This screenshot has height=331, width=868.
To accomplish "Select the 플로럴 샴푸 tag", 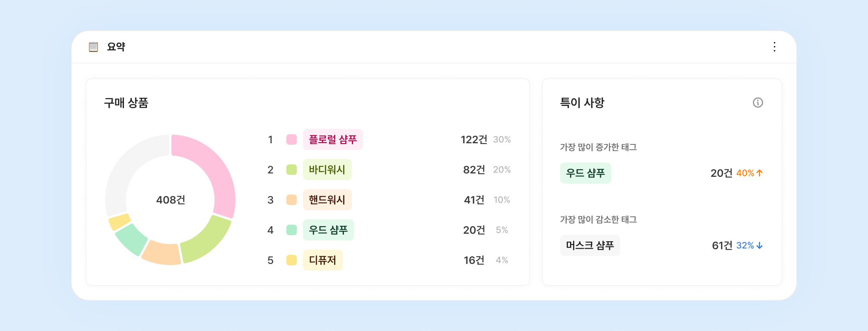I will [333, 139].
